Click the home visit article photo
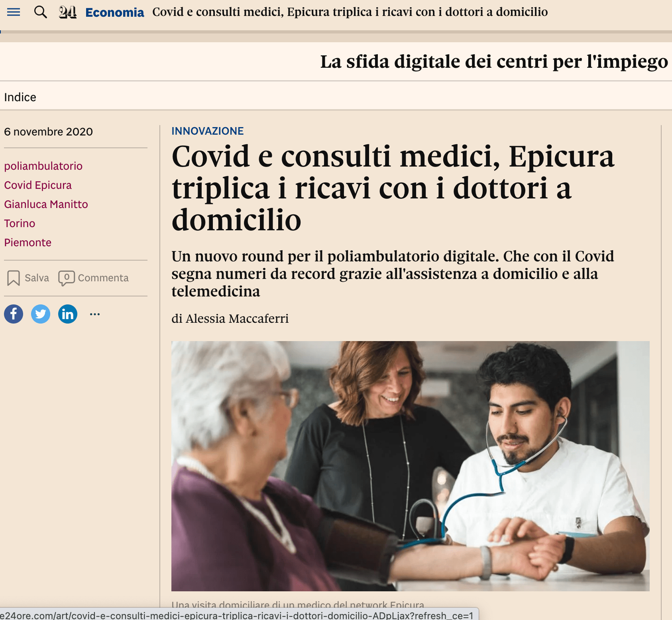The width and height of the screenshot is (672, 620). (x=411, y=466)
